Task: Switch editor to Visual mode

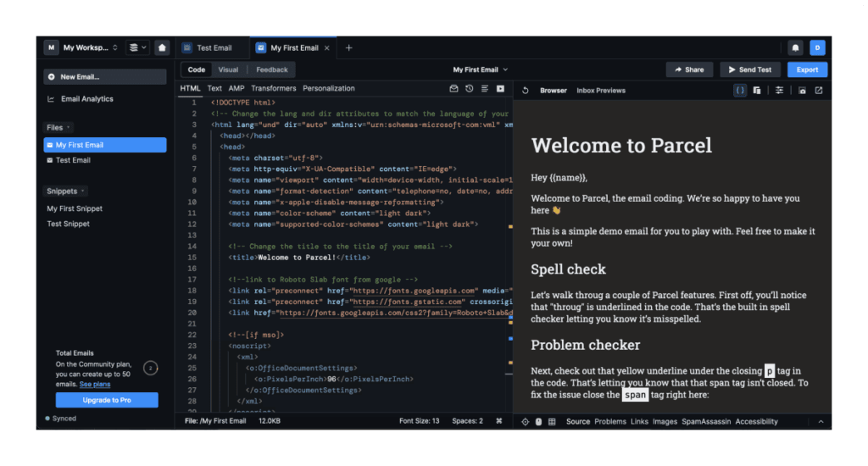Action: pyautogui.click(x=228, y=69)
